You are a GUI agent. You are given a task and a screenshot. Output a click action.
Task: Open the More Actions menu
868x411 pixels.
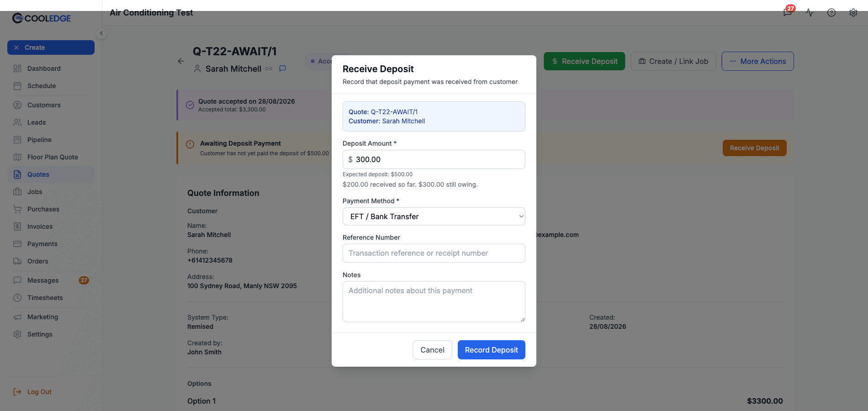tap(757, 61)
